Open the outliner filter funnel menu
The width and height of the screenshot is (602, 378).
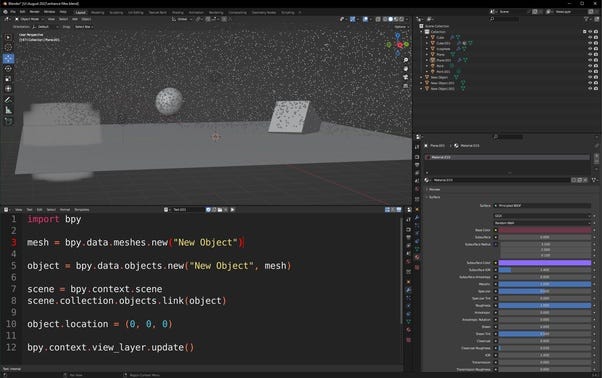[587, 19]
